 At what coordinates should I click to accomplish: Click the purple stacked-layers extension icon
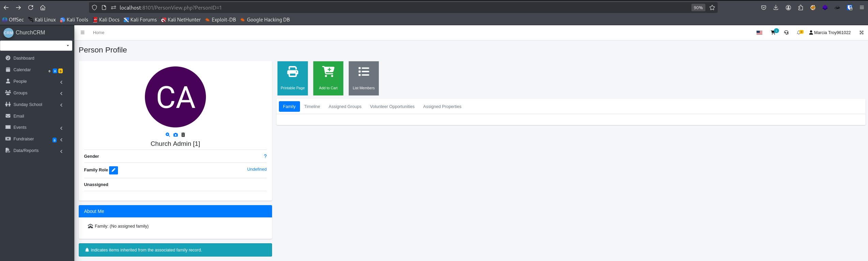(825, 7)
